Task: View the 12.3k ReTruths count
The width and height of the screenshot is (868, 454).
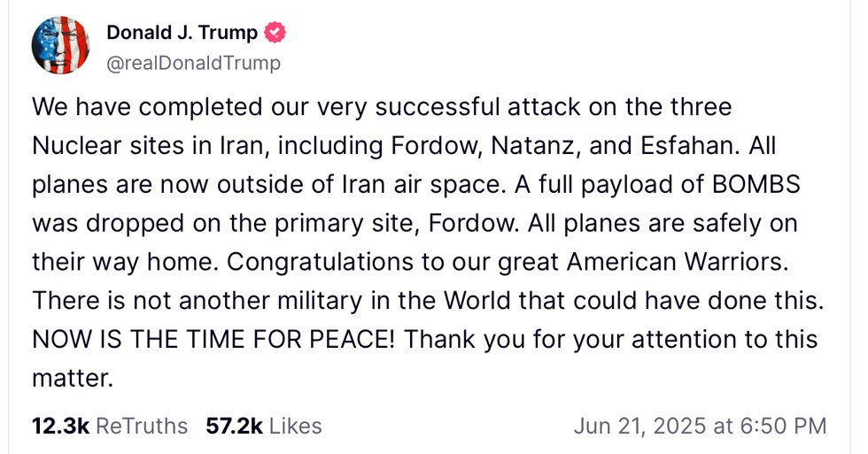Action: point(60,427)
